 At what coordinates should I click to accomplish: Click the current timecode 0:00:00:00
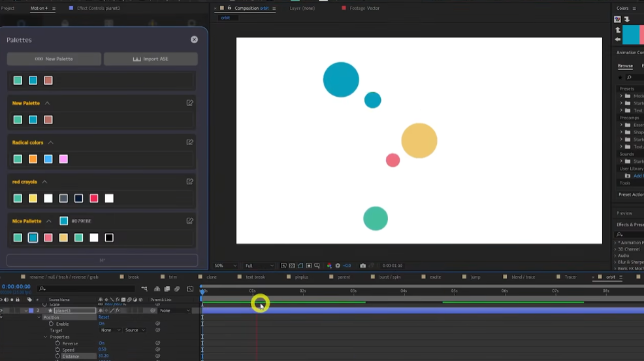16,286
